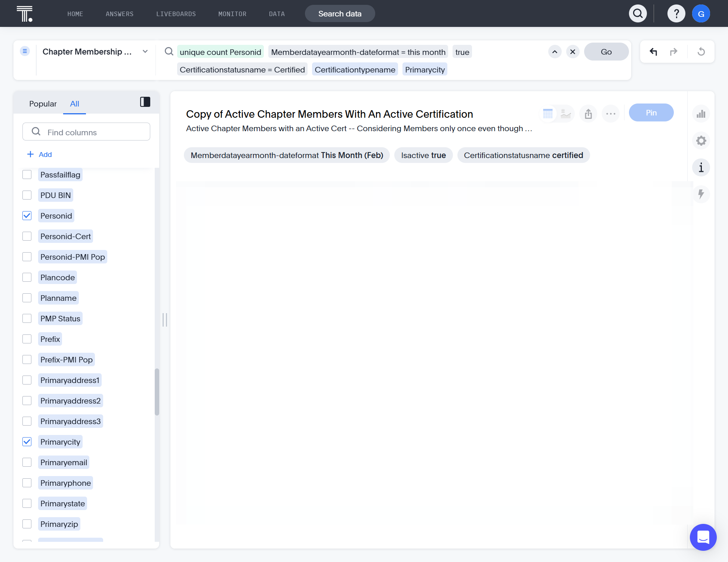Go to Liveboards

pos(176,14)
